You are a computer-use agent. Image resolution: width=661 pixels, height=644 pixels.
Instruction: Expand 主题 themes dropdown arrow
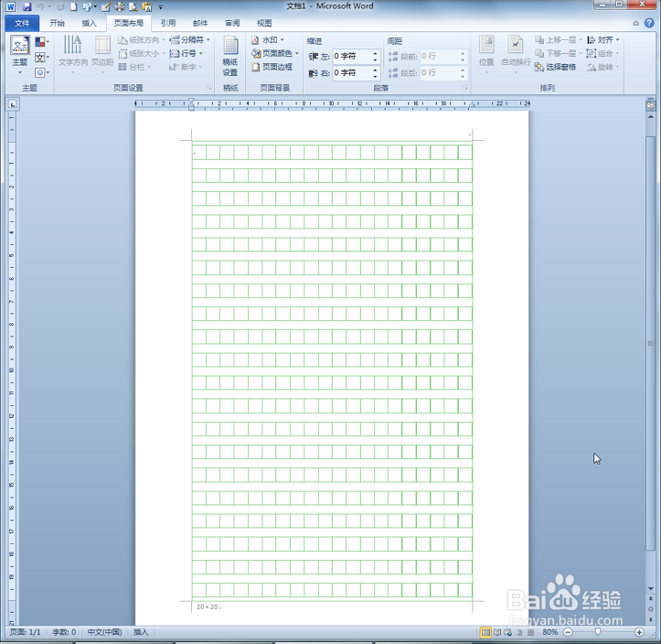point(20,72)
